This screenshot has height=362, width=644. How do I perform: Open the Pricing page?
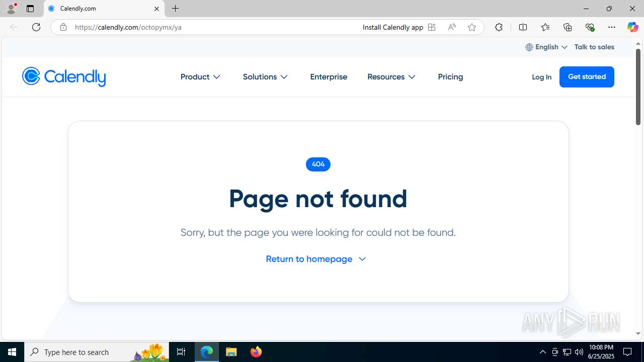click(x=450, y=77)
